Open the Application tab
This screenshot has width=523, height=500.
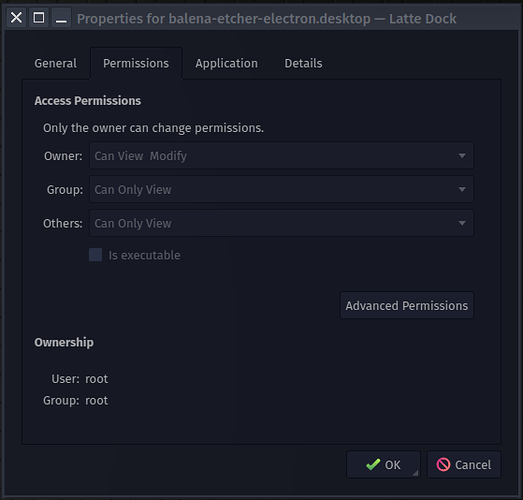[226, 63]
